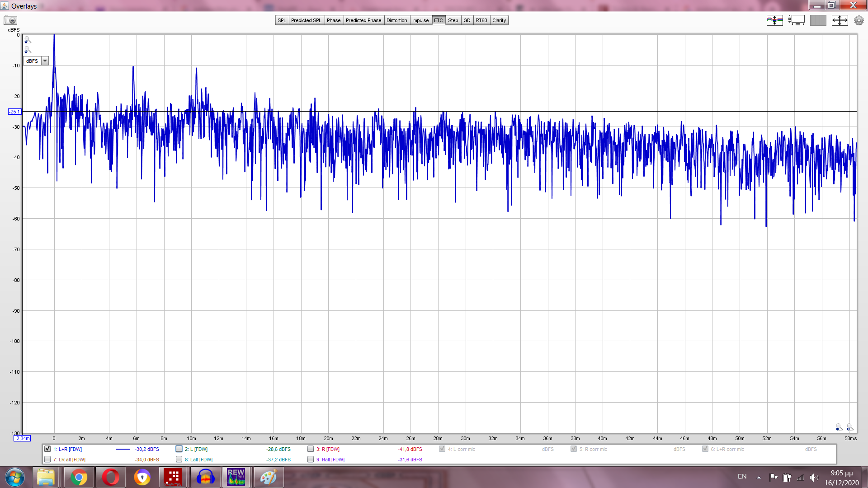Click the L+R trace blue line sample

coord(123,449)
